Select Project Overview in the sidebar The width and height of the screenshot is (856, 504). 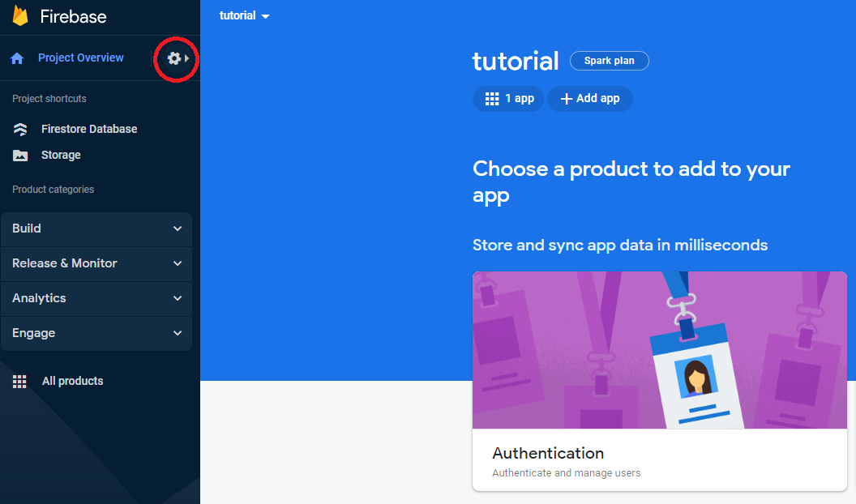[80, 58]
